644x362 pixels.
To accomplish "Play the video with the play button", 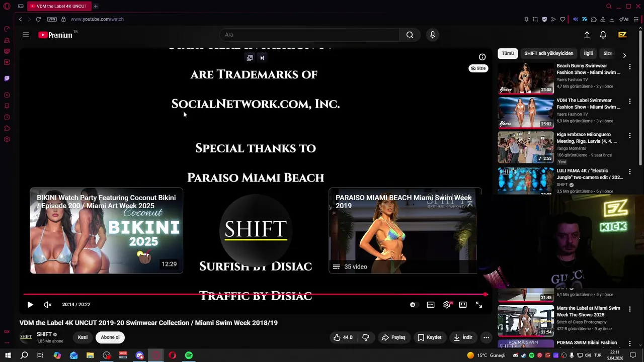I will [30, 305].
